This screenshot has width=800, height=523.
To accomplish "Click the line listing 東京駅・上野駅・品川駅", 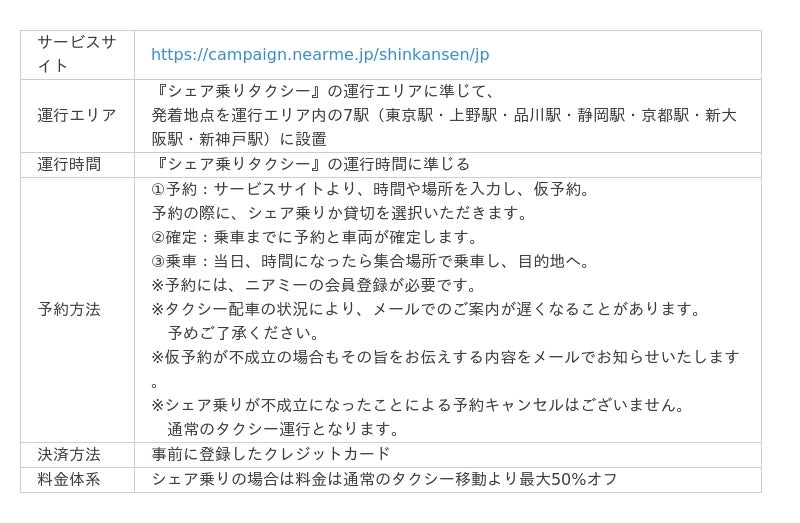I will pyautogui.click(x=444, y=115).
